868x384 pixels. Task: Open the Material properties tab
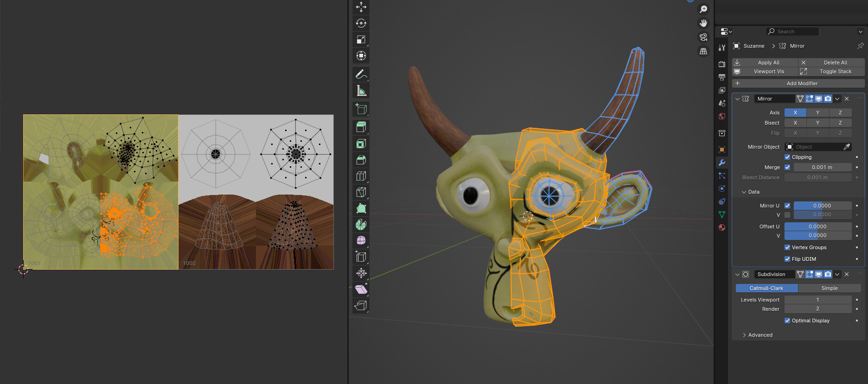point(722,227)
